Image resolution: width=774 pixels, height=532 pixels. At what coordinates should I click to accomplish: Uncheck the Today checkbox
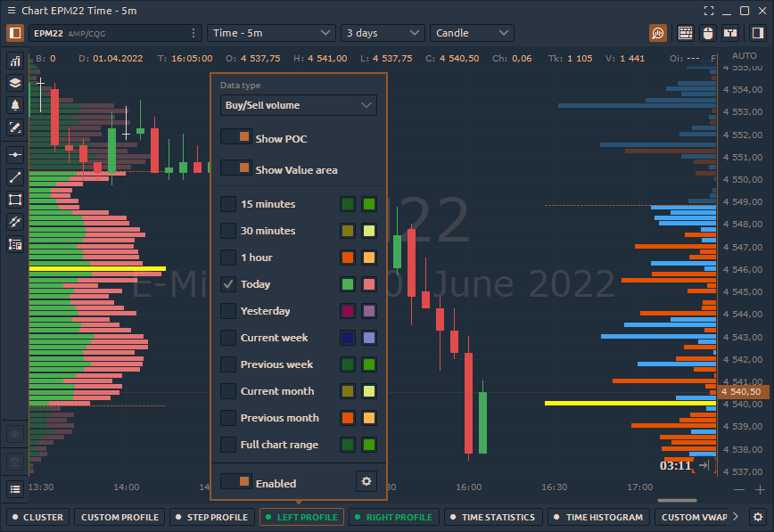click(228, 284)
